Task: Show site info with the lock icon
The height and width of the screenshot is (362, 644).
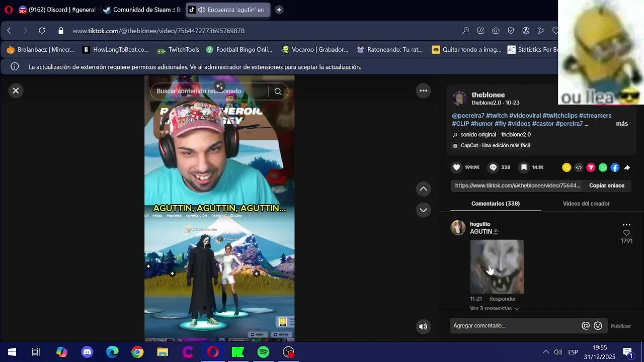Action: (x=61, y=31)
